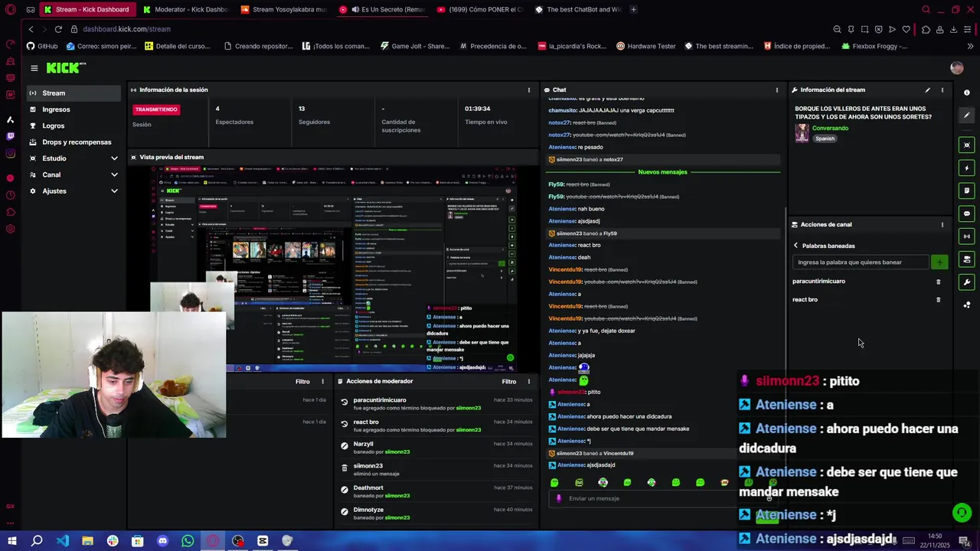Click the three-dots cluster icon in right rail
The width and height of the screenshot is (980, 551).
[967, 305]
